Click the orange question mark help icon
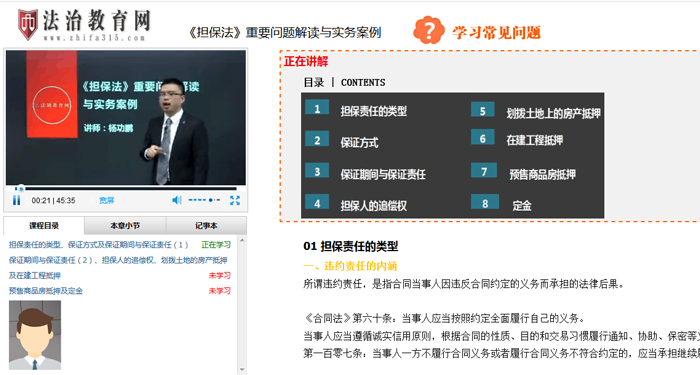 (429, 30)
